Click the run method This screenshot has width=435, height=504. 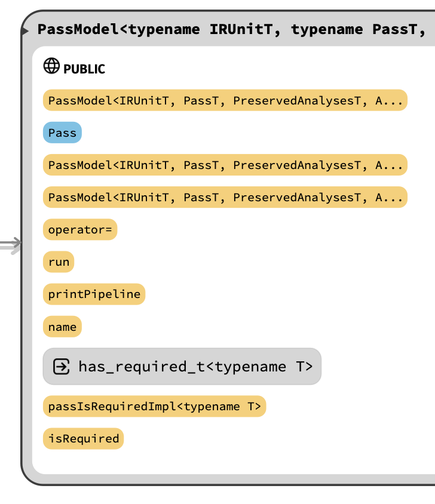tap(59, 262)
